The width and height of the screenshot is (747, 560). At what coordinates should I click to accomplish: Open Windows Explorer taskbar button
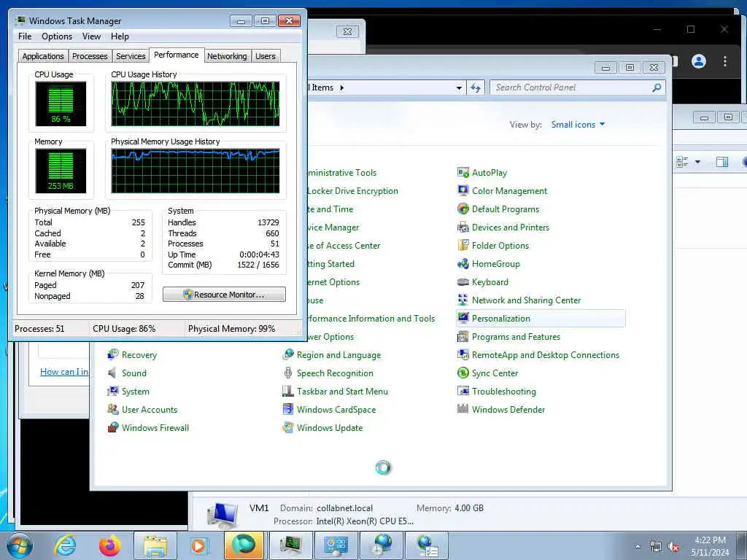click(x=155, y=545)
